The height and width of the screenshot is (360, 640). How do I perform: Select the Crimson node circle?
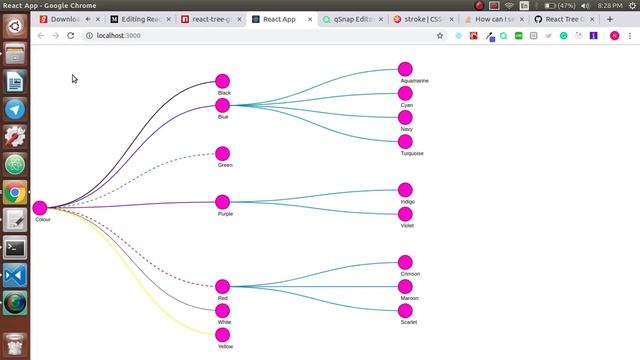coord(405,262)
